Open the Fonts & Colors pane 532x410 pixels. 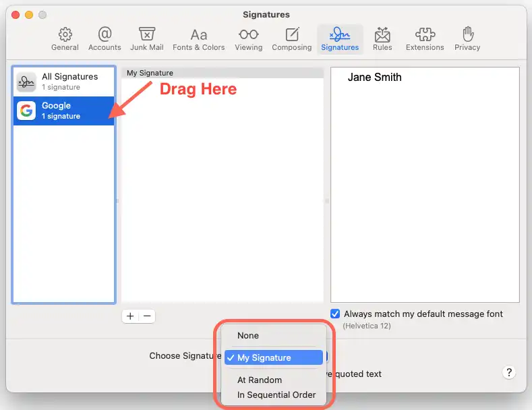[198, 39]
